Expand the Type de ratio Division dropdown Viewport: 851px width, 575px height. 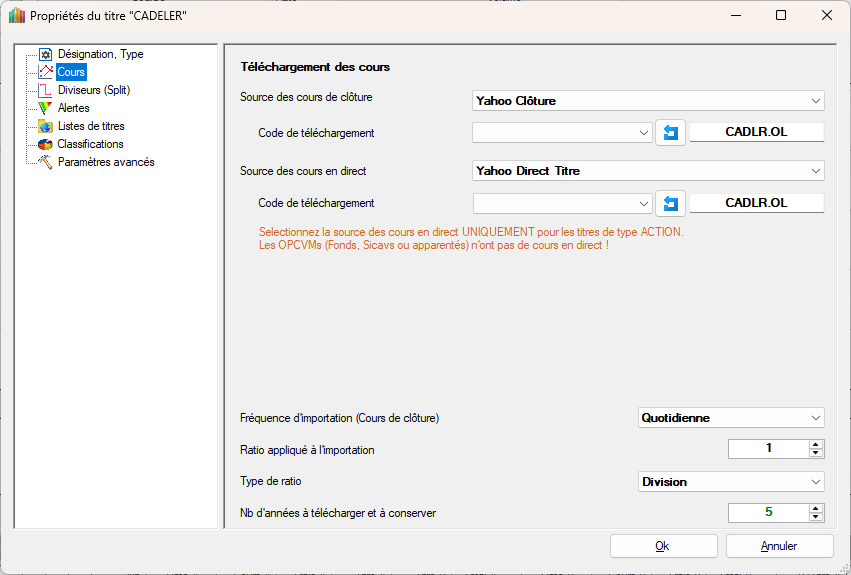pos(731,482)
